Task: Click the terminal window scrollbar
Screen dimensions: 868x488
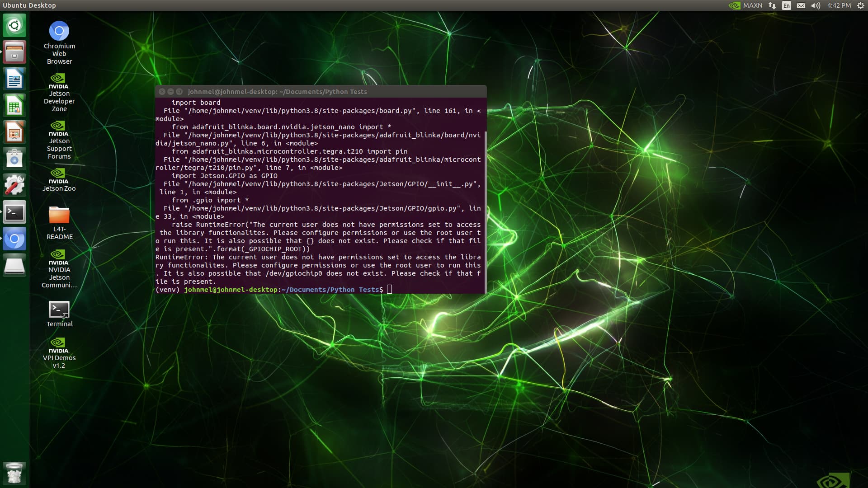Action: (x=486, y=212)
